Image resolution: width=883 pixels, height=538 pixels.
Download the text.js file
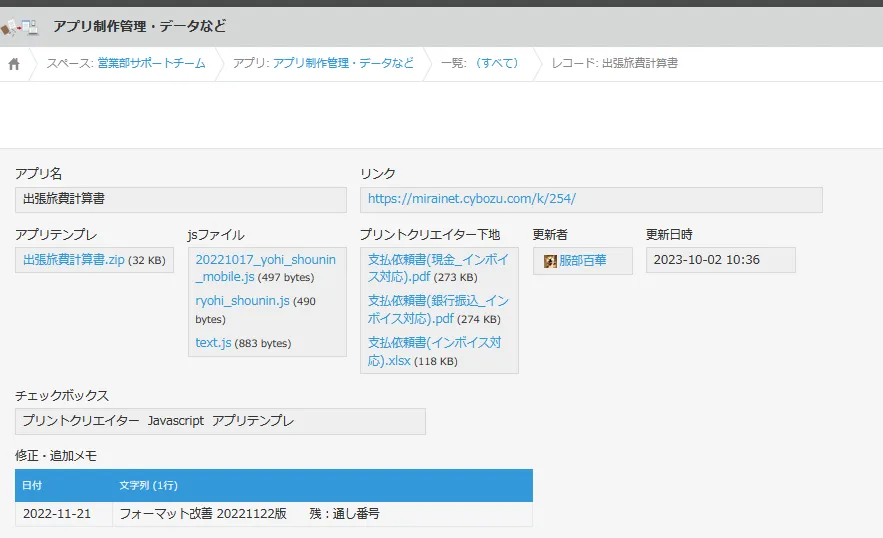tap(213, 343)
